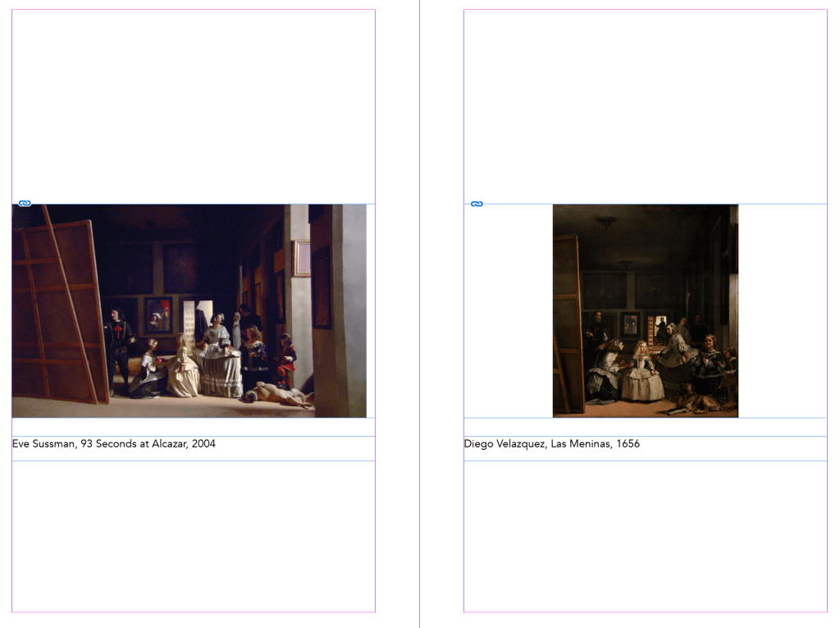840x628 pixels.
Task: Select empty frame above Las Meninas image
Action: [645, 107]
